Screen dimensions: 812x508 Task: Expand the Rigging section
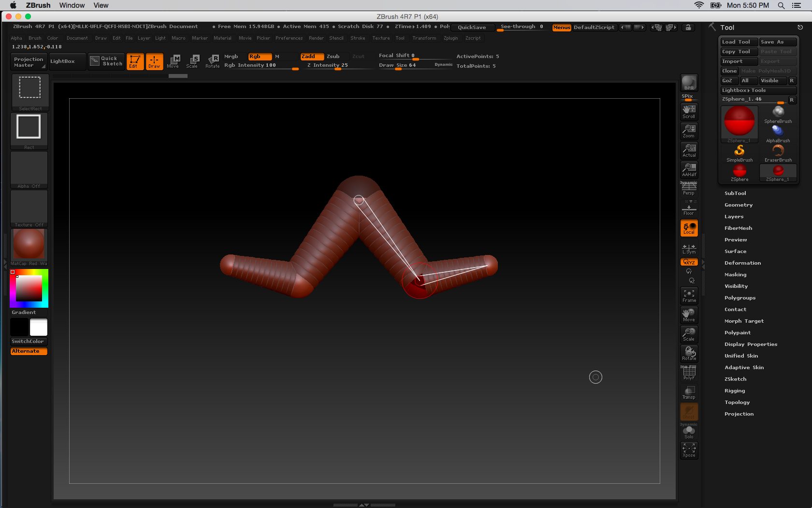tap(735, 391)
